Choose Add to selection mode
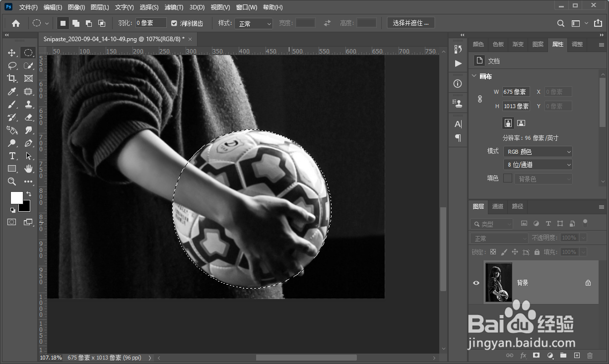Image resolution: width=609 pixels, height=364 pixels. coord(76,23)
